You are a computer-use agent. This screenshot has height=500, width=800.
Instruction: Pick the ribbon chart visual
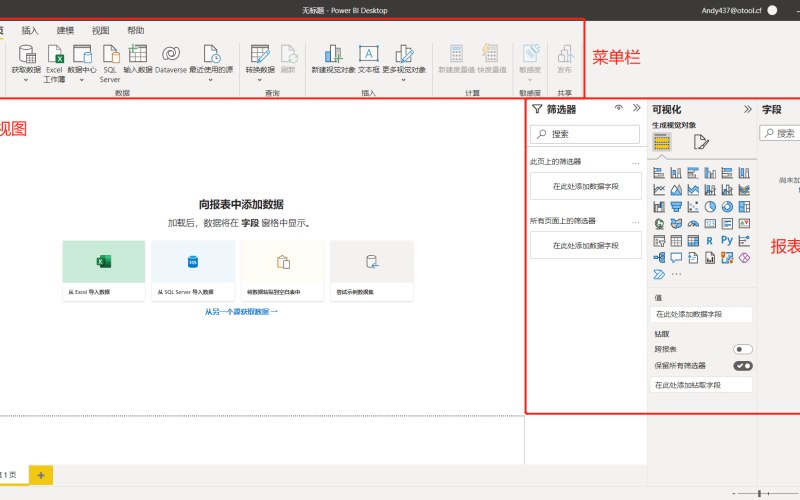point(744,190)
